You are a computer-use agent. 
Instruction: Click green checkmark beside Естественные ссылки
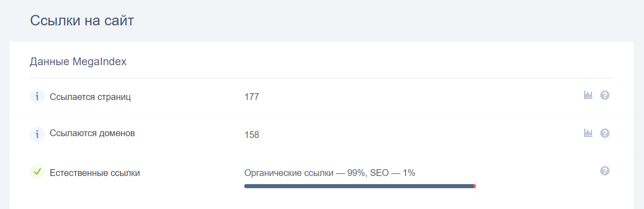tap(37, 171)
